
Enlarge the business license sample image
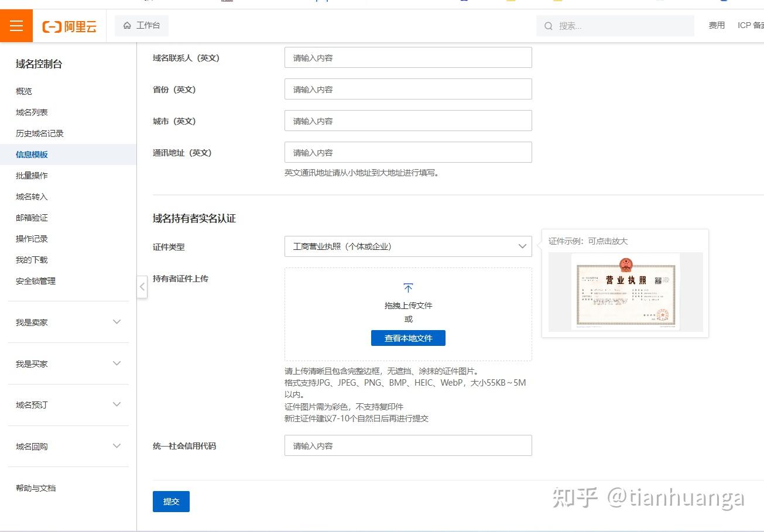[625, 292]
